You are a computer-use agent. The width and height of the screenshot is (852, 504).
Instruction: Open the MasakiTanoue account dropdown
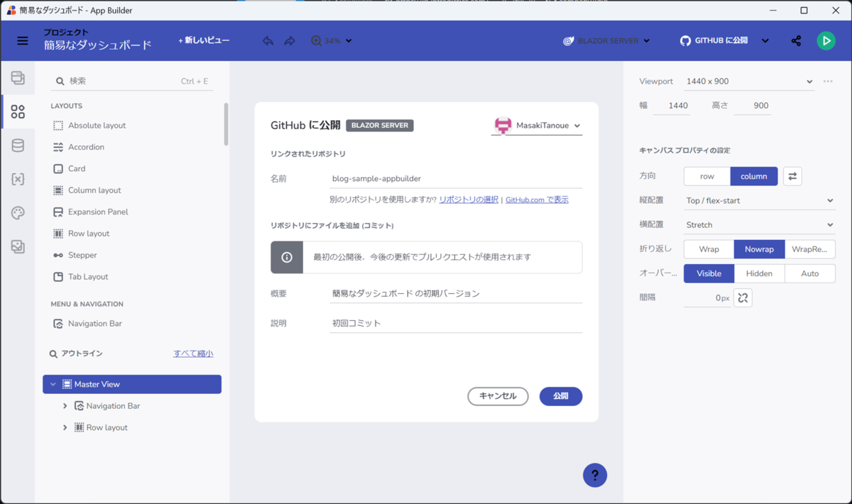(537, 126)
